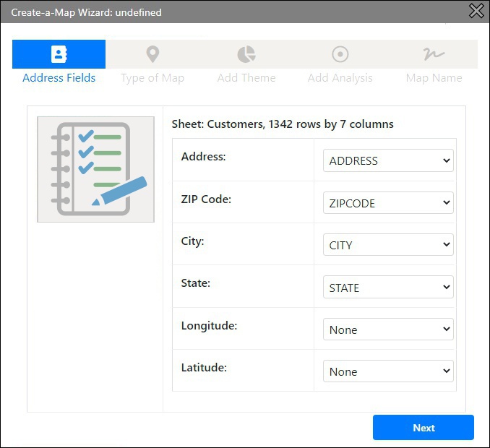
Task: Switch to the Address Fields tab label
Action: (59, 78)
